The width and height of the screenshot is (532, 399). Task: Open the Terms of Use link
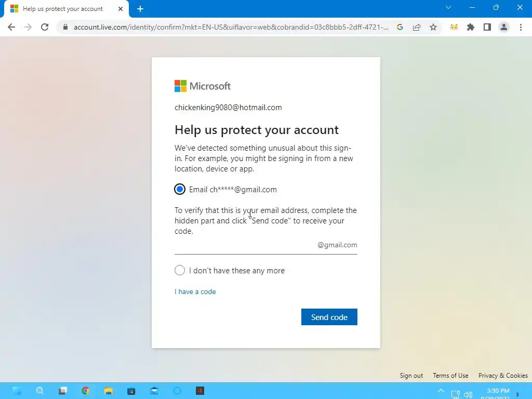(x=450, y=376)
